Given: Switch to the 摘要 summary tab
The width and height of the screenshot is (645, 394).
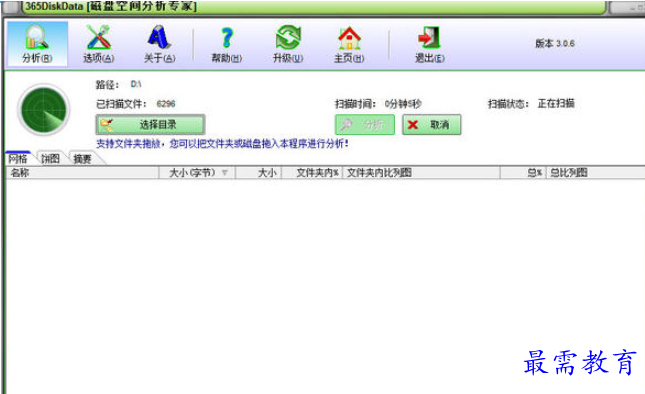Looking at the screenshot, I should click(x=82, y=158).
